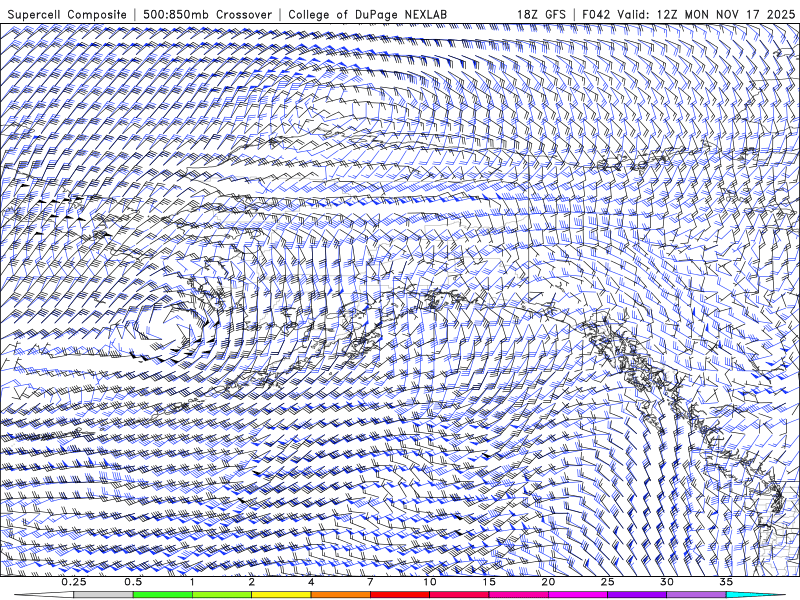The image size is (800, 600).
Task: Select the crimson 10–15 legend swatch
Action: click(x=459, y=595)
